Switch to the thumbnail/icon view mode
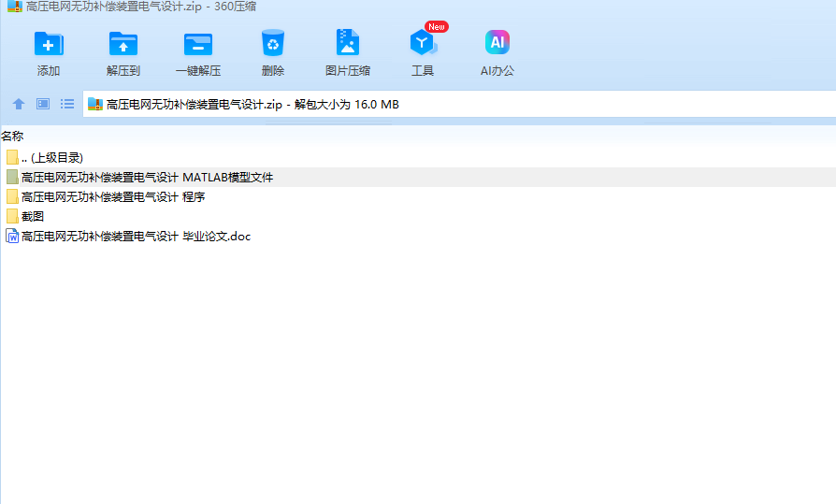Viewport: 836px width, 504px height. [x=43, y=104]
